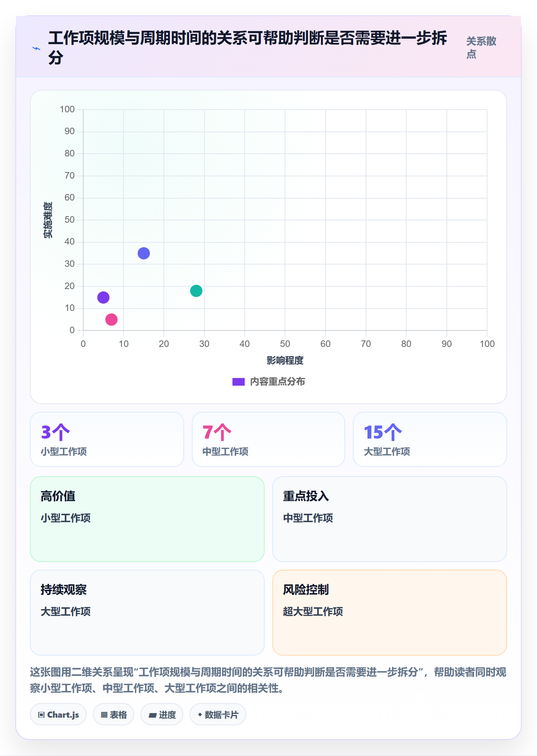Toggle the 内容重点分布 legend swatch
The width and height of the screenshot is (537, 756).
coord(238,382)
